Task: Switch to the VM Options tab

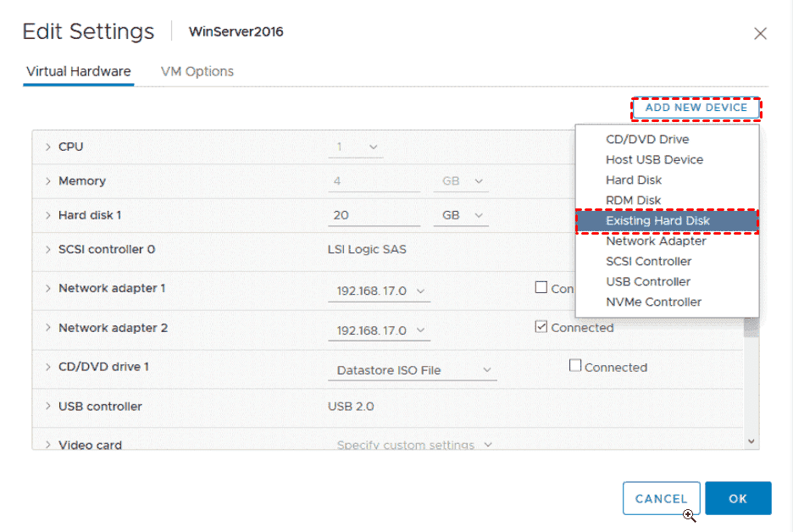Action: 197,71
